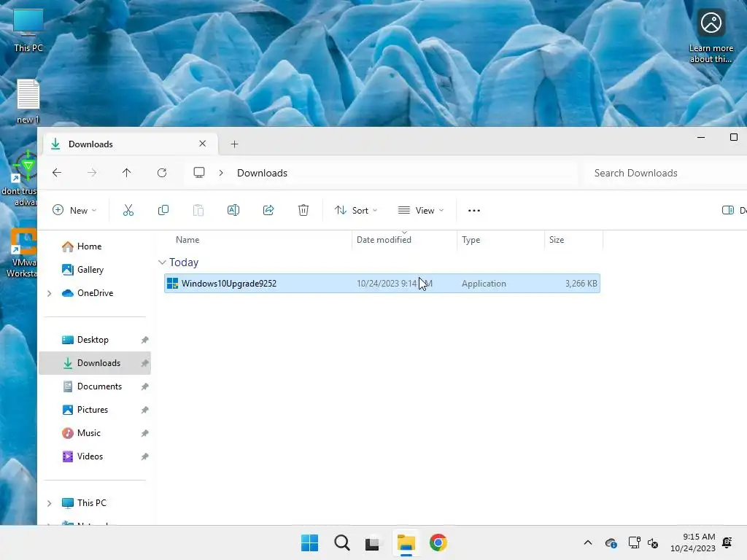Viewport: 747px width, 560px height.
Task: Sort by the Type column header
Action: point(500,239)
